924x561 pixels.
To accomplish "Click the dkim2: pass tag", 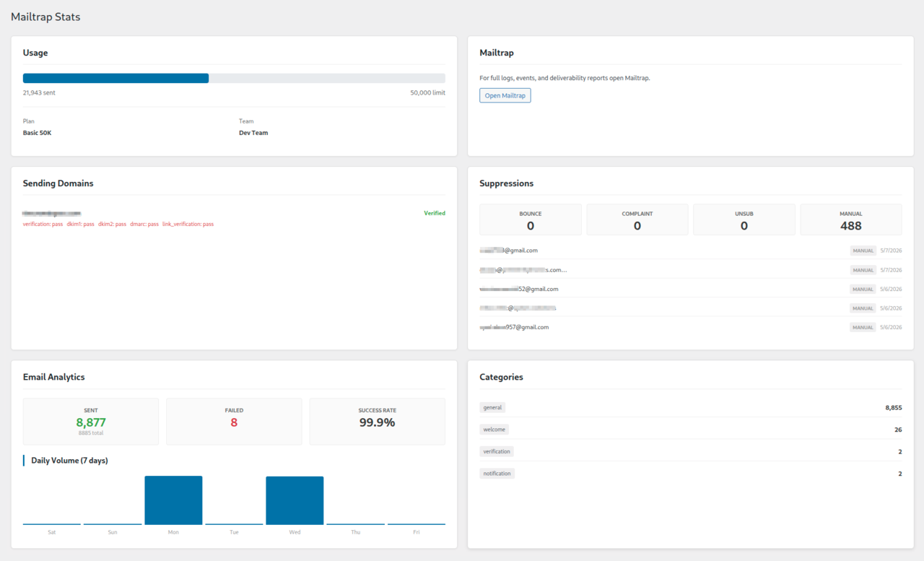I will [112, 224].
